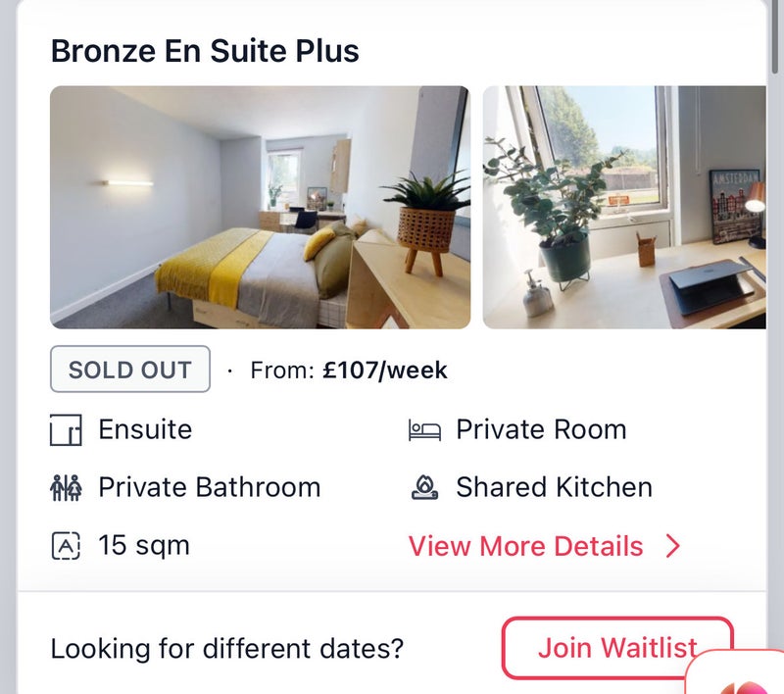Click the Shared Kitchen stove icon
784x694 pixels.
[424, 487]
